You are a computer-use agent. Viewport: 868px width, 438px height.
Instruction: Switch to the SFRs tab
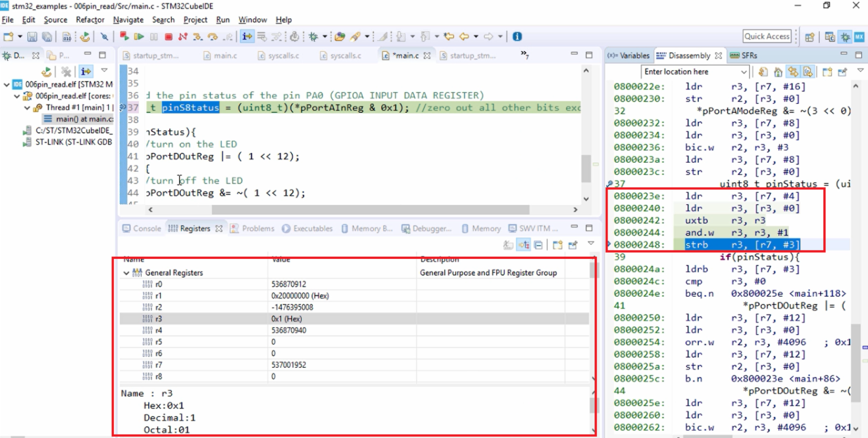tap(743, 55)
